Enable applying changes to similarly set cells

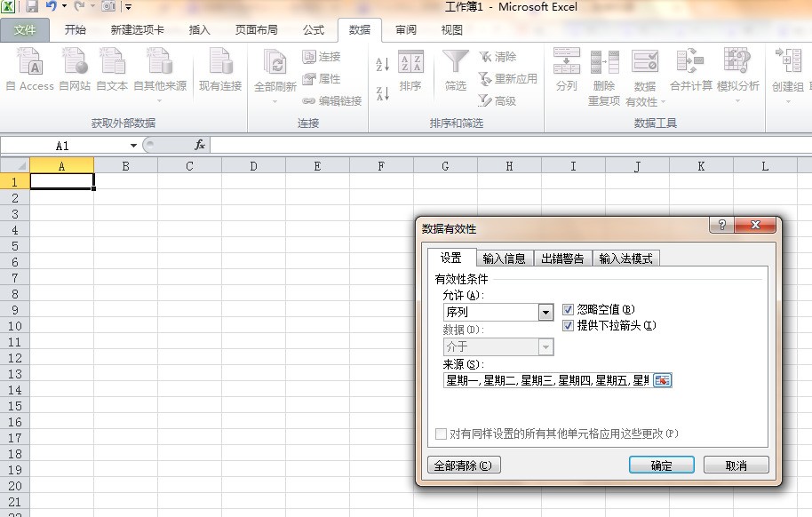(441, 433)
